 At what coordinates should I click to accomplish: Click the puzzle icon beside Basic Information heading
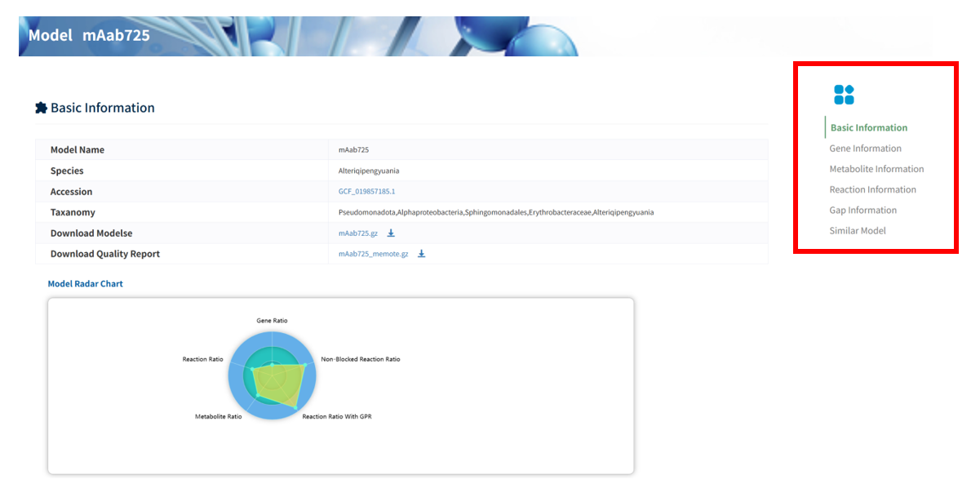point(41,108)
